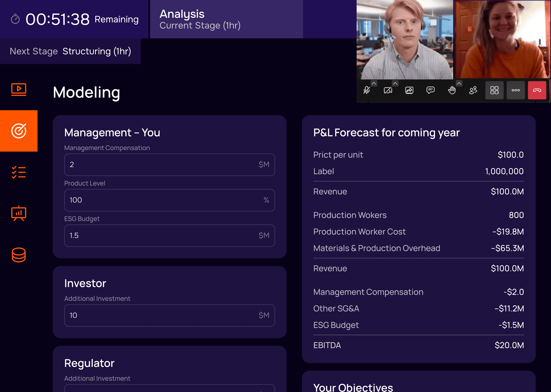Click the Investor card heading
551x392 pixels.
click(85, 283)
